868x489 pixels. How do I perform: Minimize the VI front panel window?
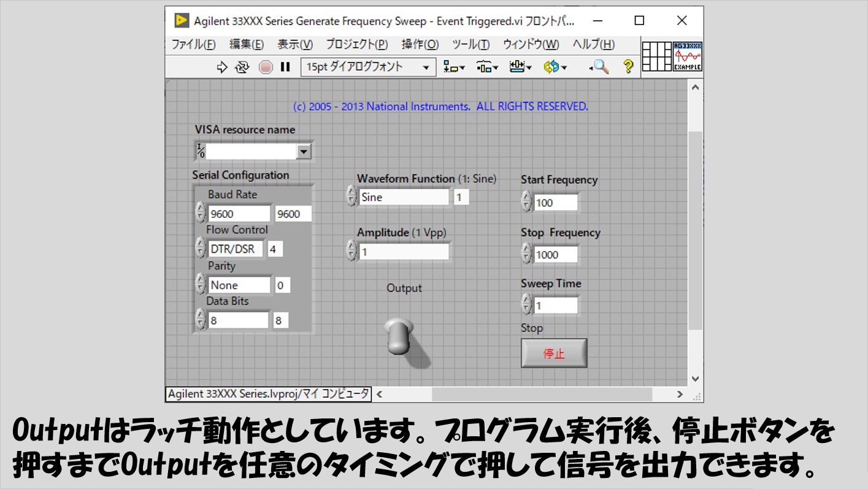[597, 20]
